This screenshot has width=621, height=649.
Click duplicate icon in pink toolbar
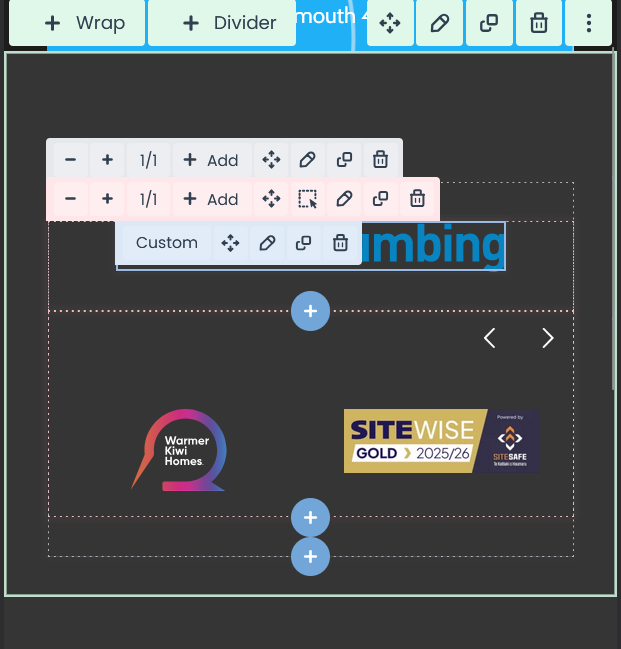point(380,199)
